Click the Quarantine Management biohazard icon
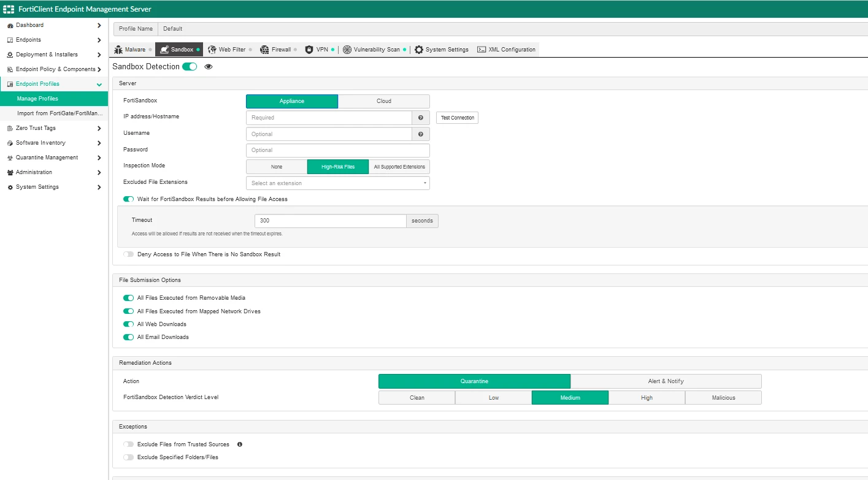868x480 pixels. click(10, 158)
